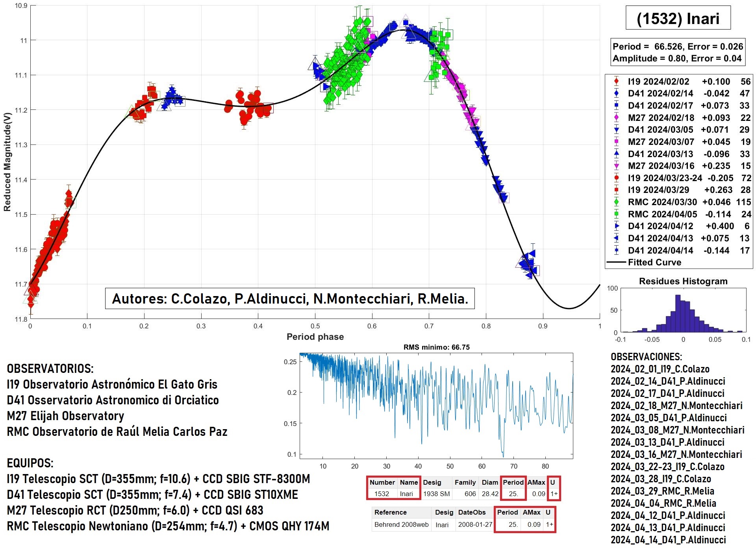This screenshot has height=552, width=756.
Task: Click the magenta diamond marker for M27 2024/02/18
Action: [616, 118]
